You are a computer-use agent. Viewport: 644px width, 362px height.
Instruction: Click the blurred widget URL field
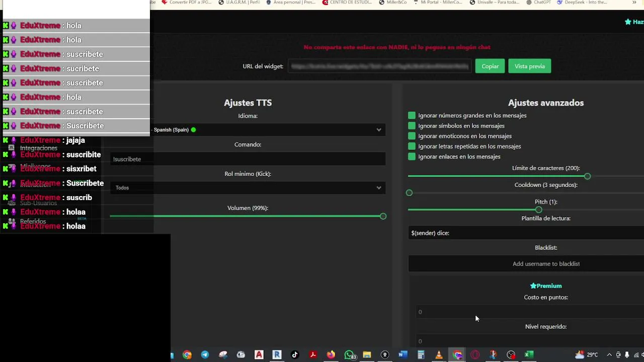click(380, 66)
